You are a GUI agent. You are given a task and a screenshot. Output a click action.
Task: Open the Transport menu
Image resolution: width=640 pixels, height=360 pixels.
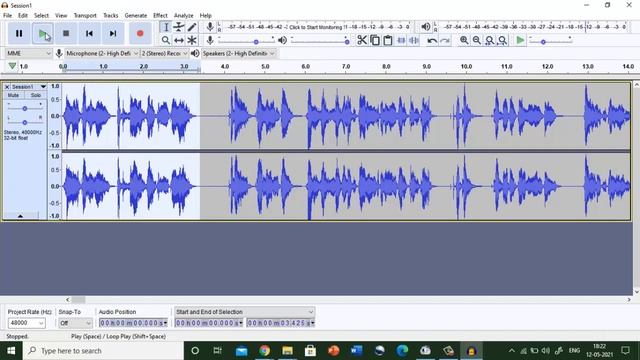pos(85,16)
